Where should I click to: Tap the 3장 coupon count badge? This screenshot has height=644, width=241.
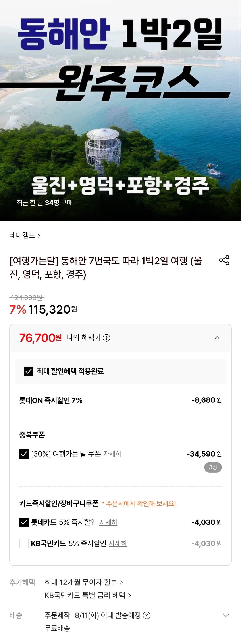click(213, 467)
